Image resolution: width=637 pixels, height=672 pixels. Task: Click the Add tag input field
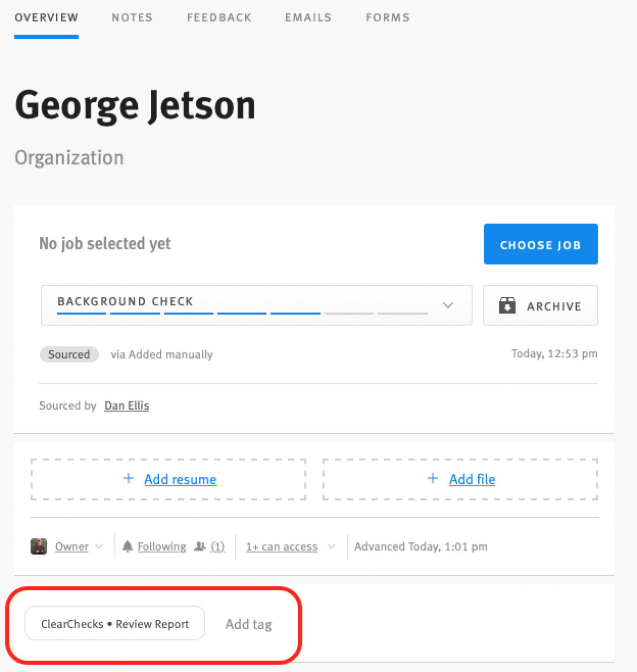coord(249,624)
